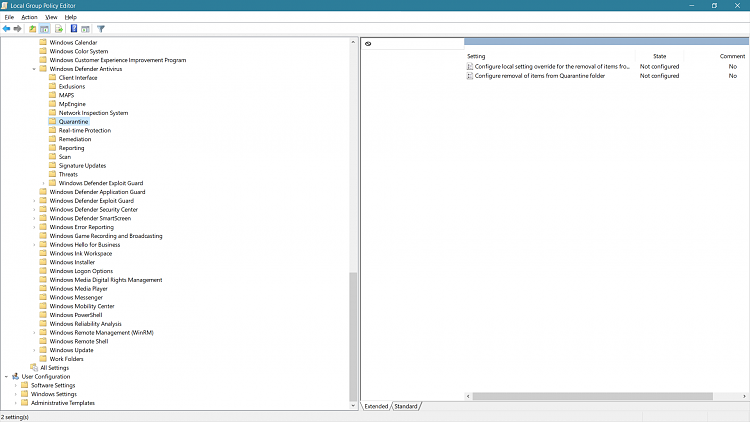Viewport: 750px width, 422px height.
Task: Select the Windows Calendar folder
Action: [x=73, y=43]
